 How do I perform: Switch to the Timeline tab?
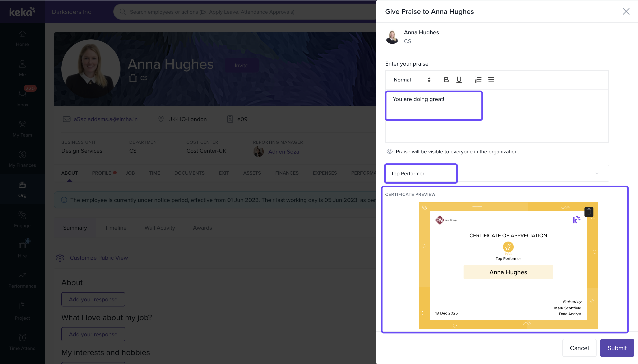point(116,228)
